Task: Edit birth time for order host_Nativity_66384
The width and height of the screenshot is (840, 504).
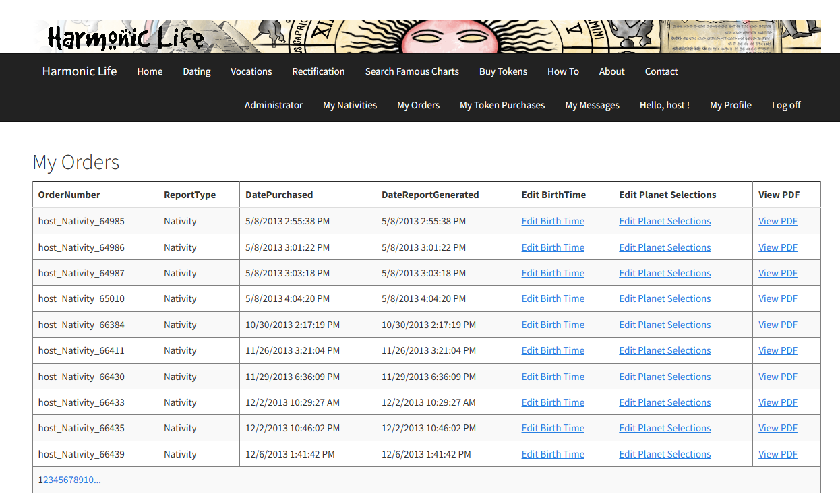Action: pyautogui.click(x=553, y=325)
